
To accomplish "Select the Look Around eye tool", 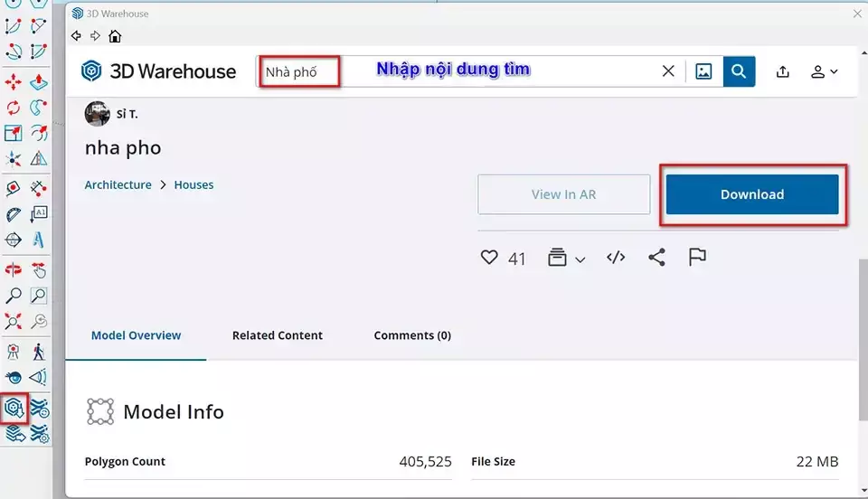I will (x=14, y=378).
